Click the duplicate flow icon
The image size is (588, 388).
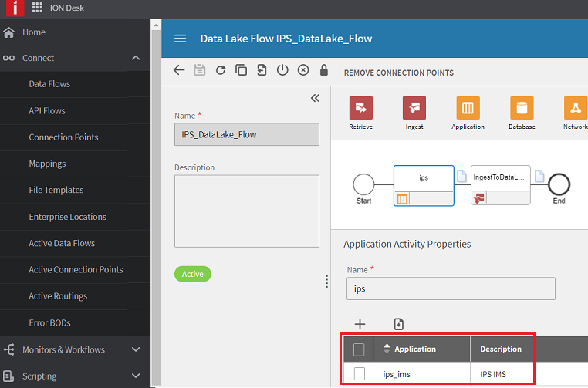pyautogui.click(x=242, y=70)
